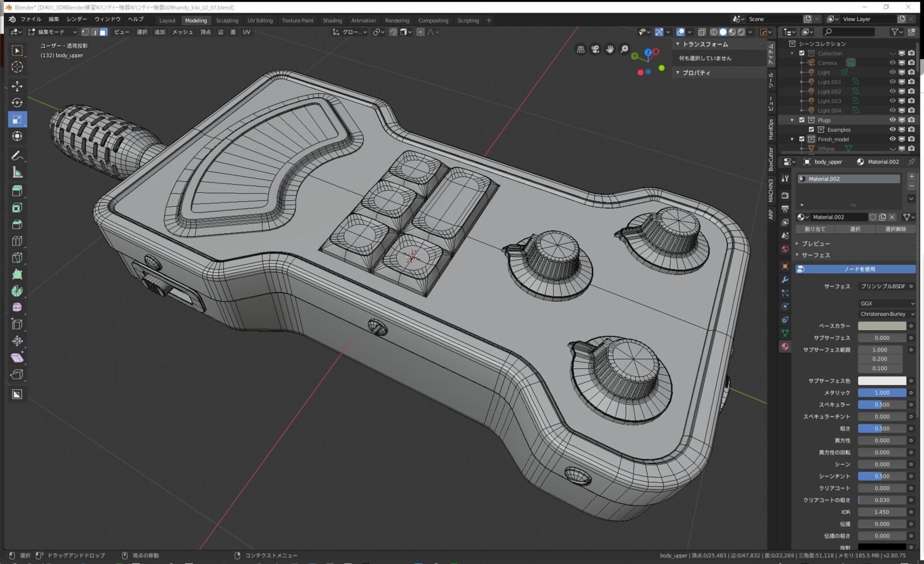Switch to the UV Editing workspace tab

(260, 21)
